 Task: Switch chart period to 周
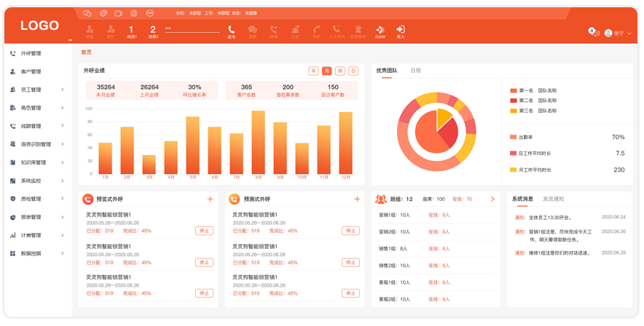click(x=340, y=71)
